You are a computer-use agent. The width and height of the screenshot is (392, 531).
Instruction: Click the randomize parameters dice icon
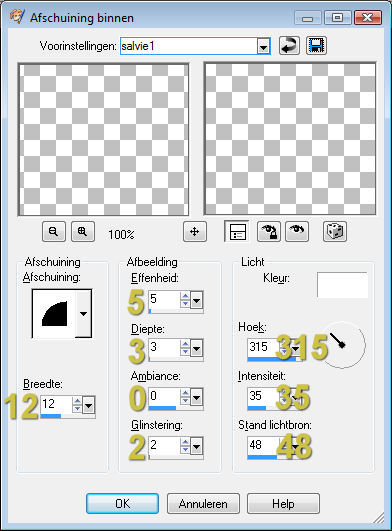335,232
